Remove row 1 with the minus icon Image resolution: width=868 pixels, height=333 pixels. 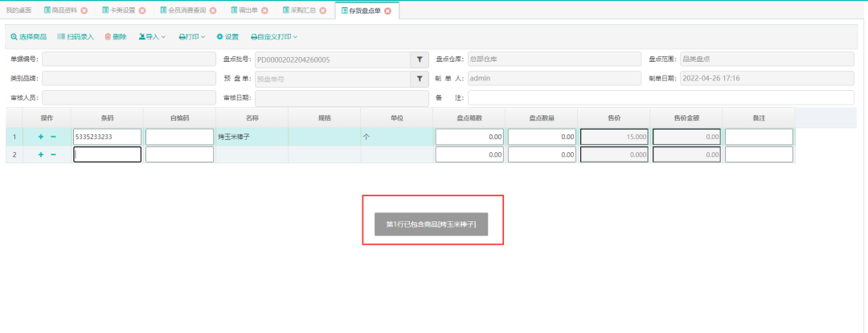(x=53, y=137)
